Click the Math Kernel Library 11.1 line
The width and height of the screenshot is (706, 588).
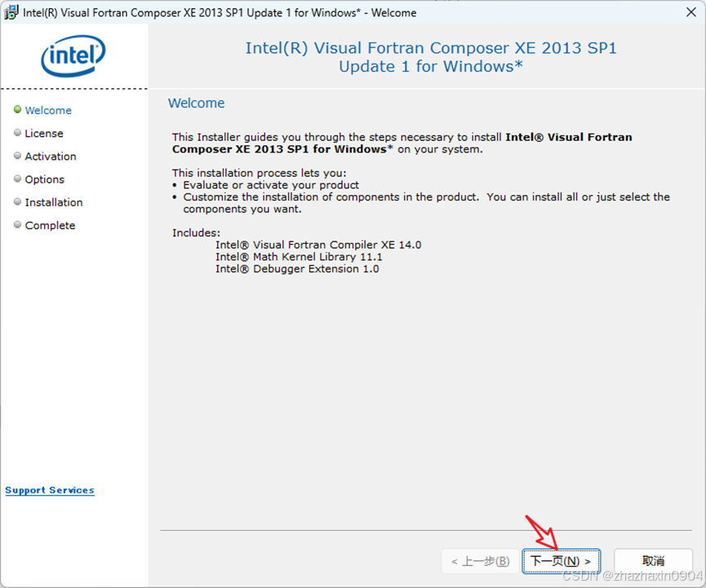(x=299, y=257)
